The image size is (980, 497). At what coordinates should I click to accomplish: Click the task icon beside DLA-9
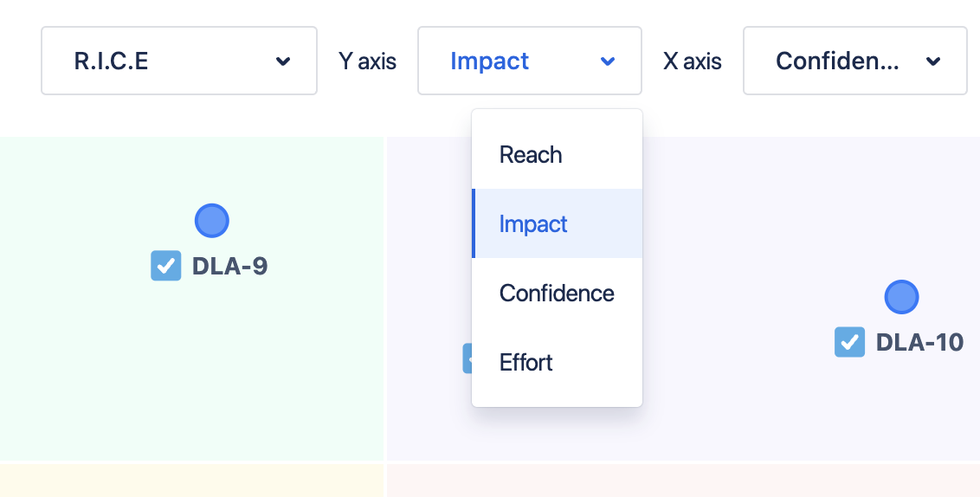(166, 266)
